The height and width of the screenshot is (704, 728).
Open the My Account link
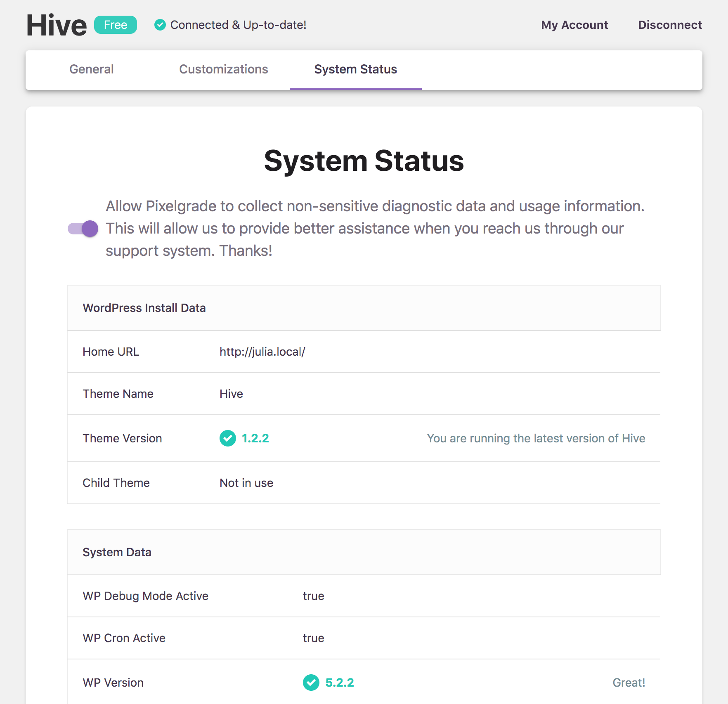click(574, 25)
